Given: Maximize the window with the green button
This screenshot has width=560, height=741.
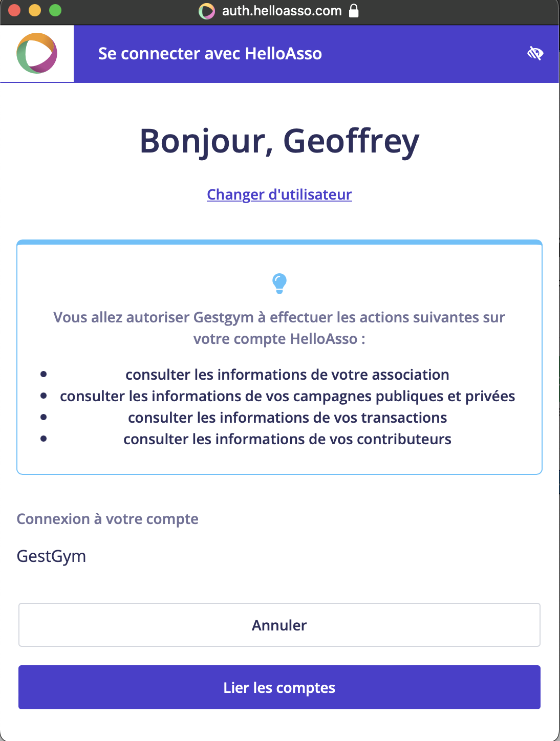Looking at the screenshot, I should (55, 10).
